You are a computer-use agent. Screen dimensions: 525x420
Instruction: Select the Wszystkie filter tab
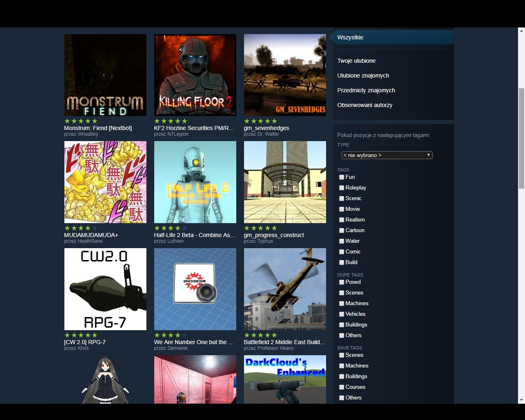(393, 37)
